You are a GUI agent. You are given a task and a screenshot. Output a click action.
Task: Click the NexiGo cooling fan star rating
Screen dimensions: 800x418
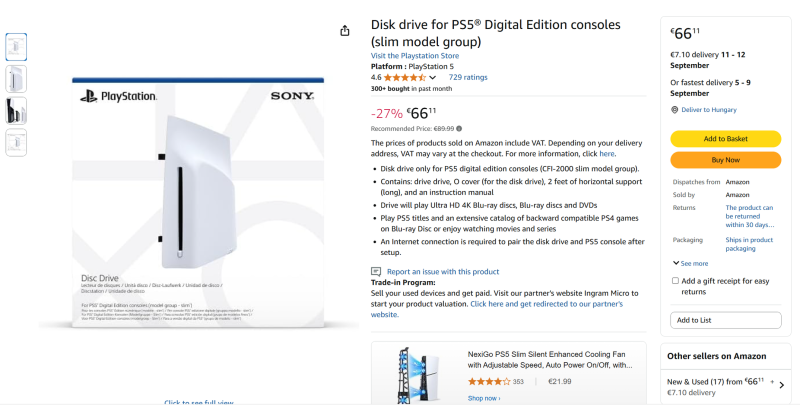(x=489, y=381)
